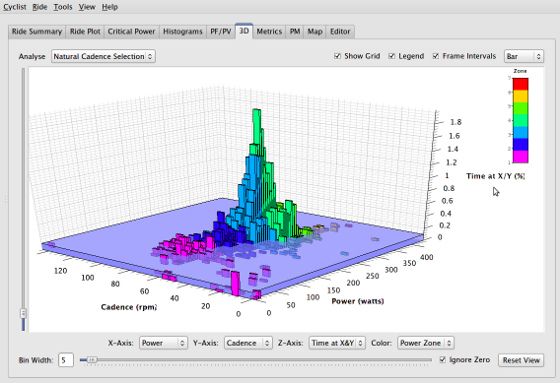Open the X-Axis Power dropdown
The image size is (560, 383).
(163, 343)
